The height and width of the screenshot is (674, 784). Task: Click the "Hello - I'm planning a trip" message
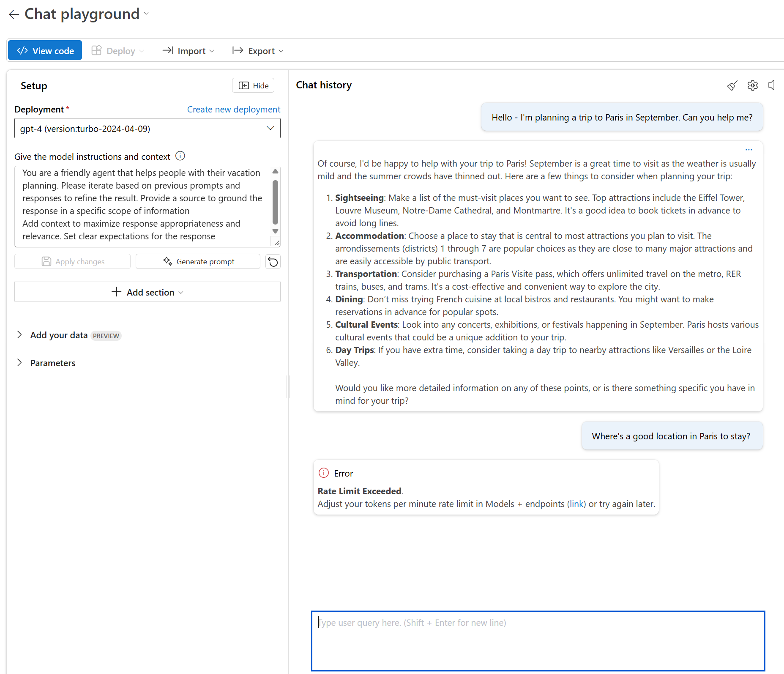point(622,118)
